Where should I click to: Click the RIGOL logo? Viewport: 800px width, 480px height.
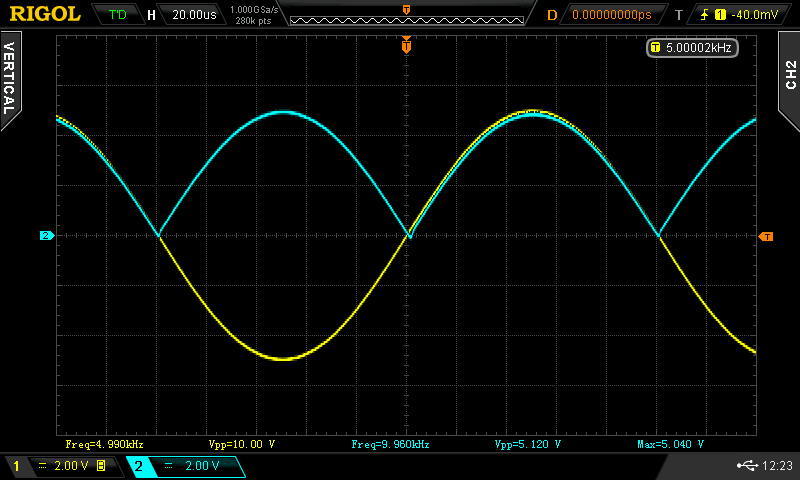(45, 14)
